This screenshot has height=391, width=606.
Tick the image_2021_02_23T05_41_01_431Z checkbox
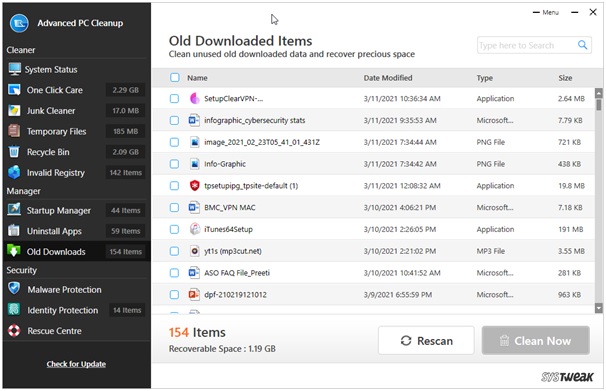coord(174,142)
